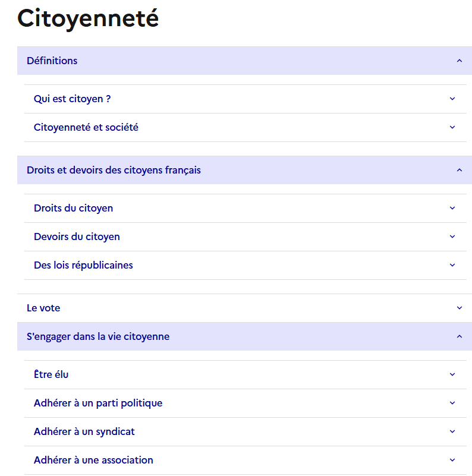Expand the Qui est citoyen ? chevron
Viewport: 472px width, 476px height.
[452, 99]
